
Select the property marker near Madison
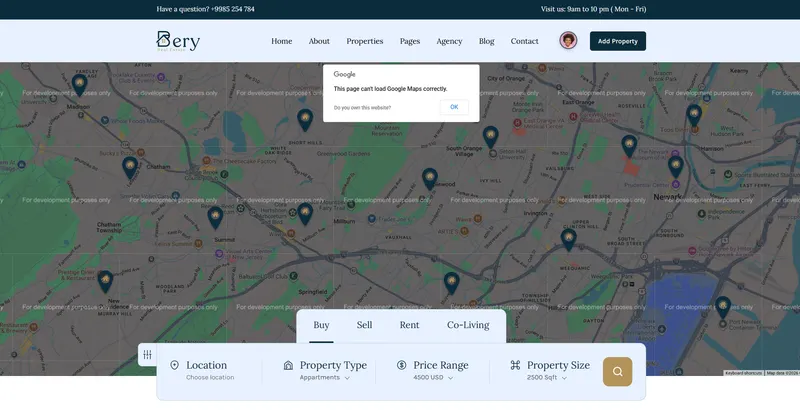tap(79, 85)
